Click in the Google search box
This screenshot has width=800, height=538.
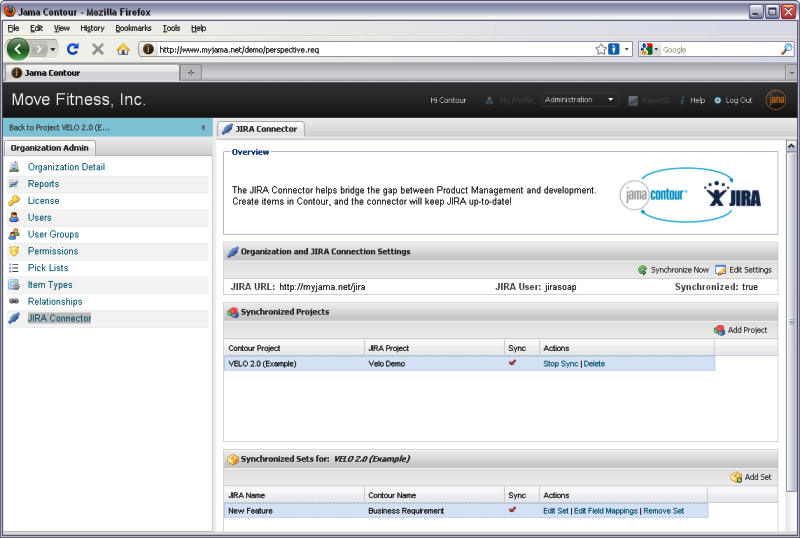(720, 50)
